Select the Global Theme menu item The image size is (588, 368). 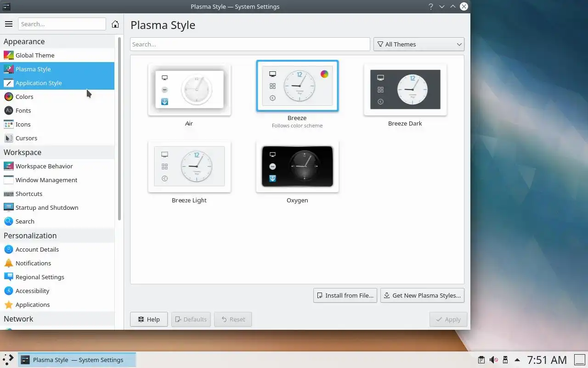(57, 55)
